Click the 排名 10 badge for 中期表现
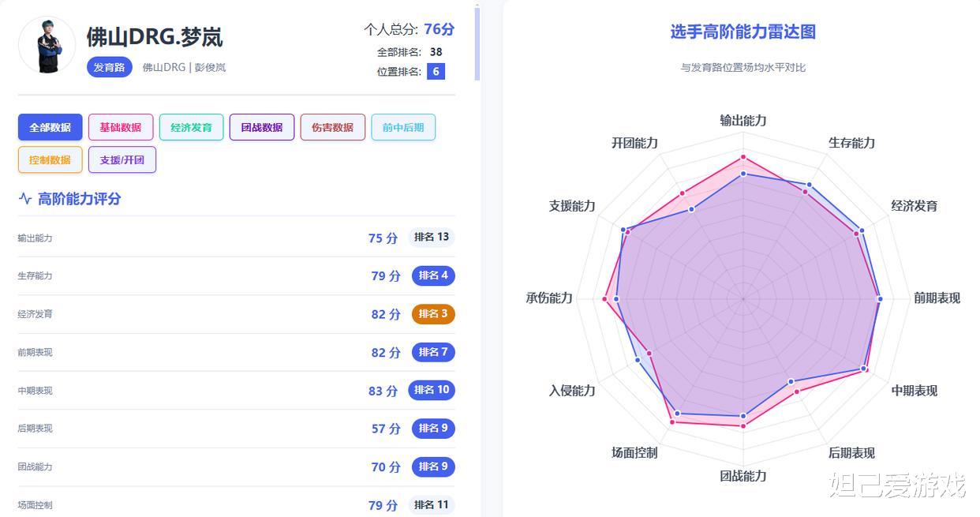980x517 pixels. (432, 390)
